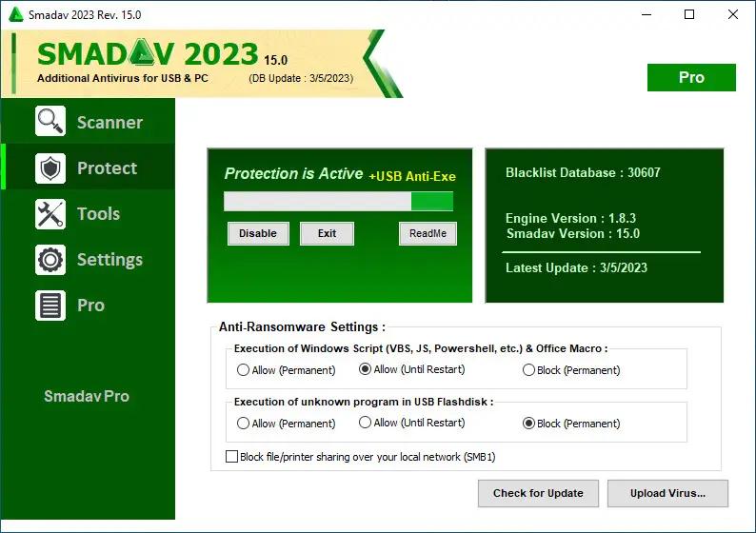
Task: Click the Smadav logo in title bar
Action: (x=16, y=14)
